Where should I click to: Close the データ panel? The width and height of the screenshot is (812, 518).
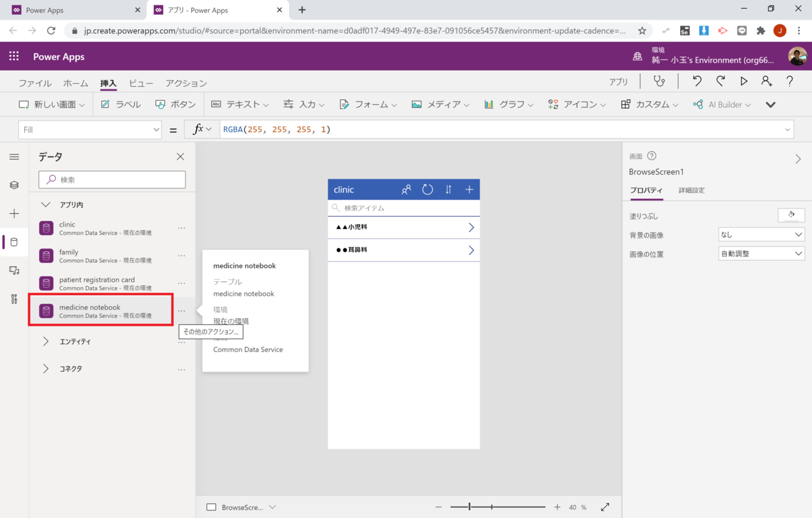pyautogui.click(x=180, y=156)
